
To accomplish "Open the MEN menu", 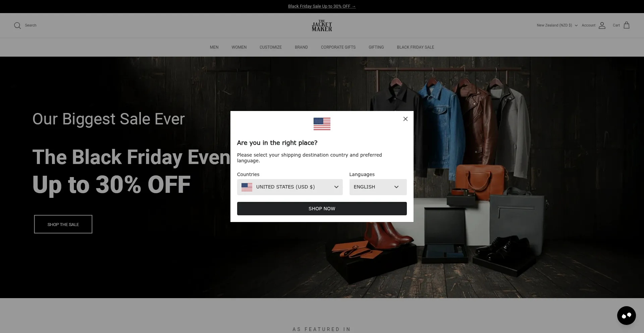I will coord(214,47).
